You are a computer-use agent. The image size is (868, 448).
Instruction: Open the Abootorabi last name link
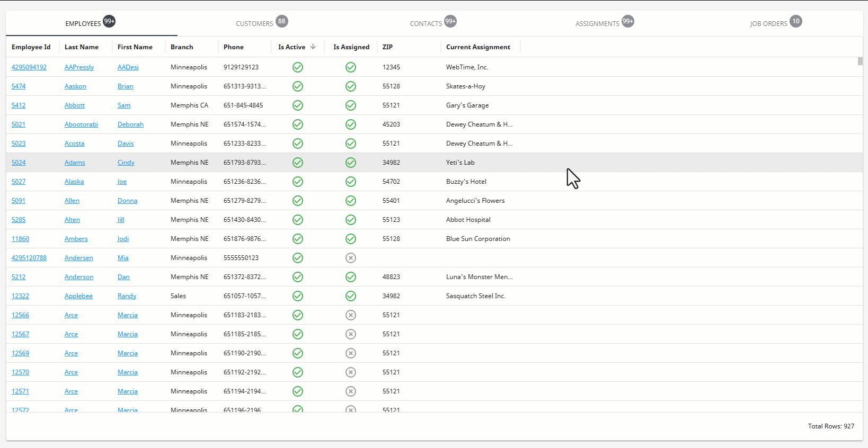(x=81, y=124)
